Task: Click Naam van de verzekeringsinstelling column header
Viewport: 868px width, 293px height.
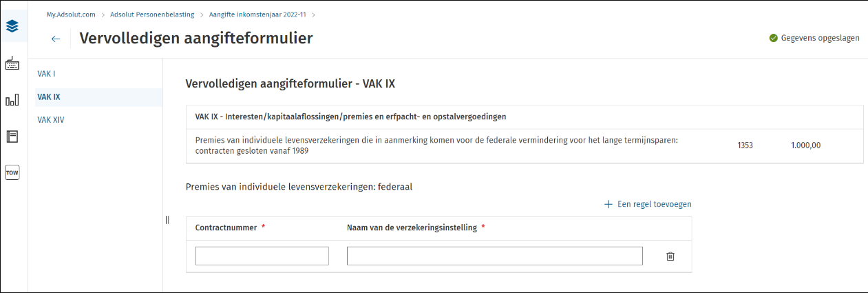Action: (412, 228)
